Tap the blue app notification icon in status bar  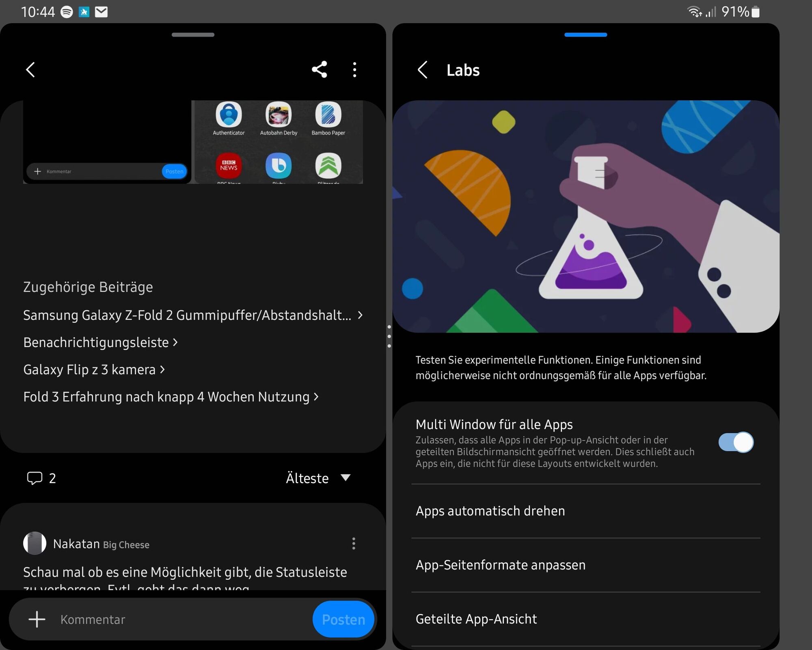point(84,12)
